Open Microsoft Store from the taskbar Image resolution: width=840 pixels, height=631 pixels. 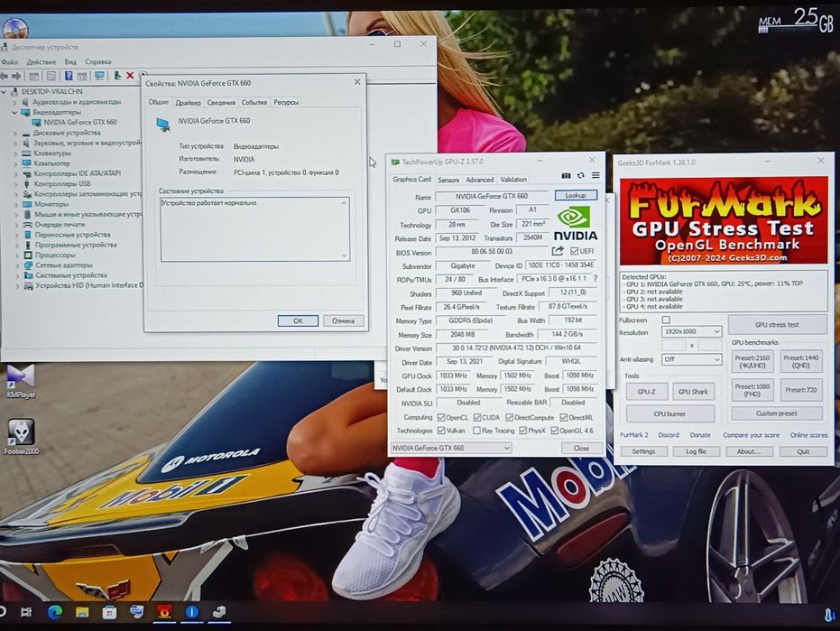pyautogui.click(x=109, y=612)
